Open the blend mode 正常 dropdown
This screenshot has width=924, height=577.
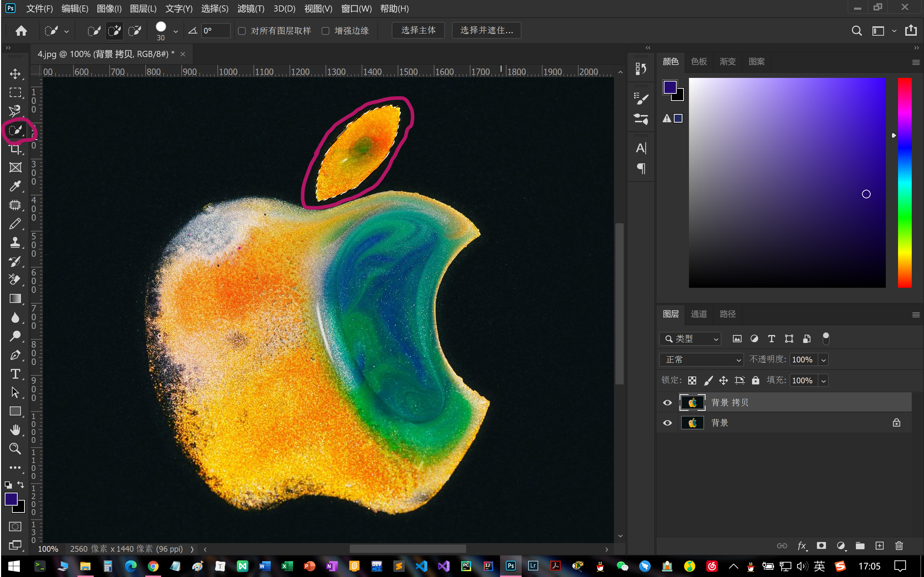701,360
